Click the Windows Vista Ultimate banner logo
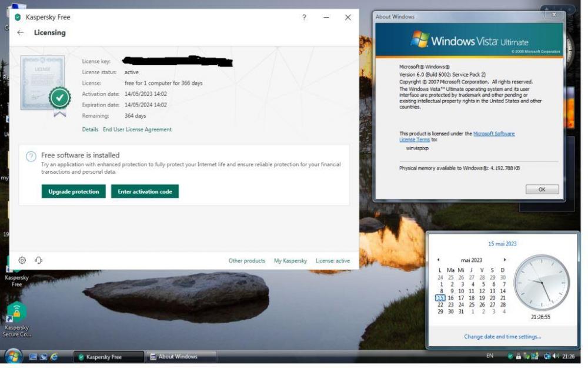The image size is (588, 368). (x=469, y=40)
